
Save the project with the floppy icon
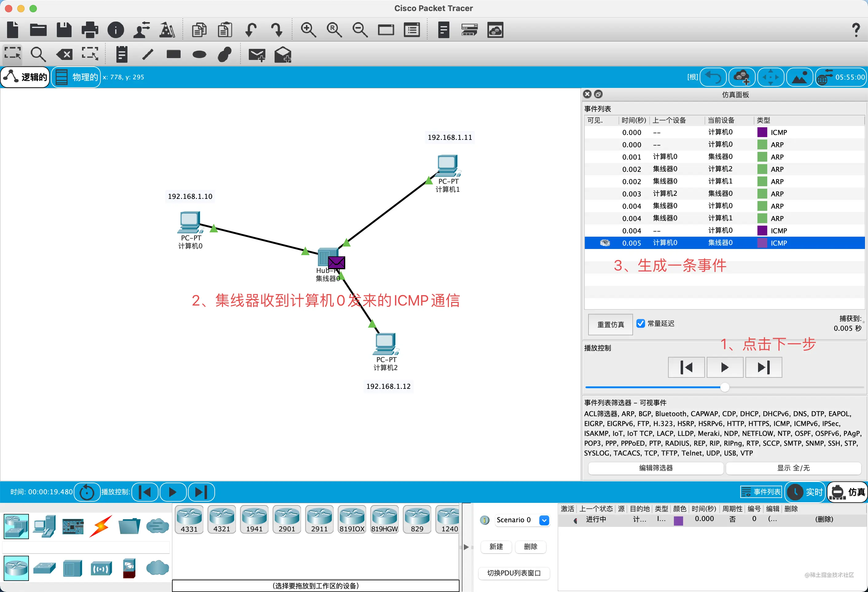pos(64,30)
